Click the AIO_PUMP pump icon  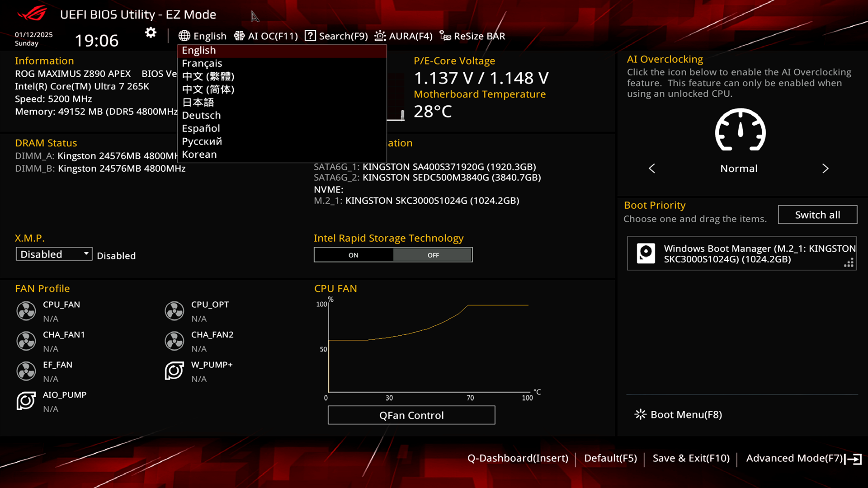pos(26,401)
